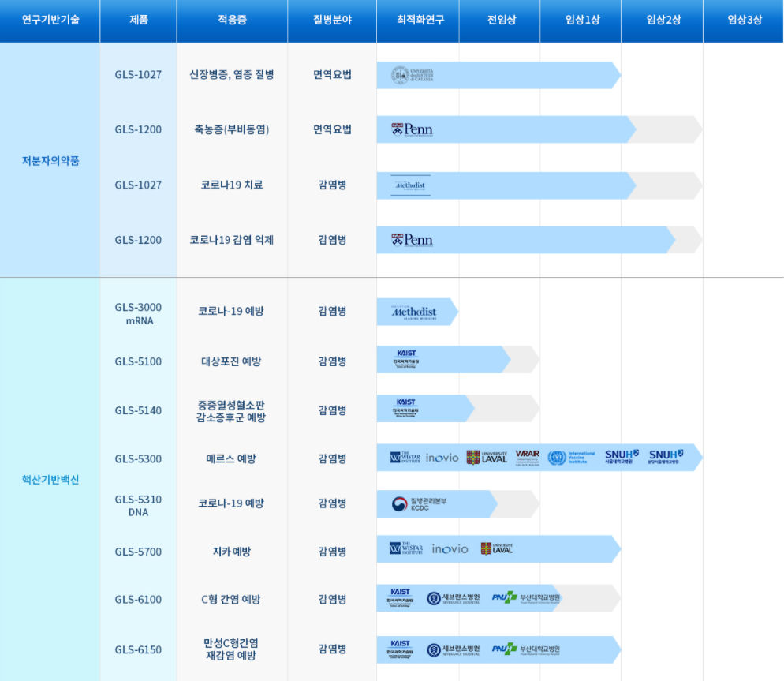Click Université Laval logo in GLS-5700 row
This screenshot has height=681, width=784.
496,548
